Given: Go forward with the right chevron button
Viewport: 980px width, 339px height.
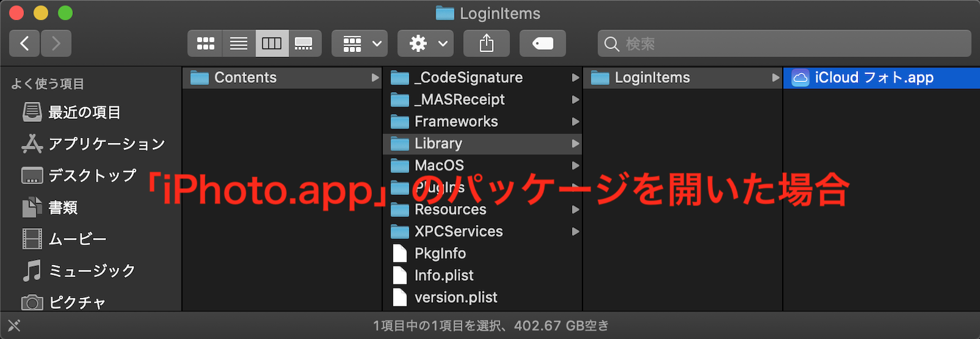Looking at the screenshot, I should (56, 44).
